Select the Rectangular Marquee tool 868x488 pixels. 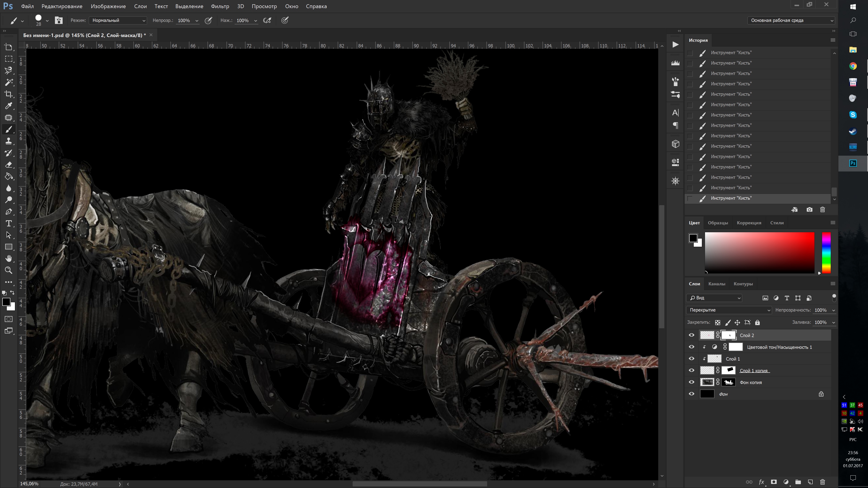pyautogui.click(x=9, y=59)
